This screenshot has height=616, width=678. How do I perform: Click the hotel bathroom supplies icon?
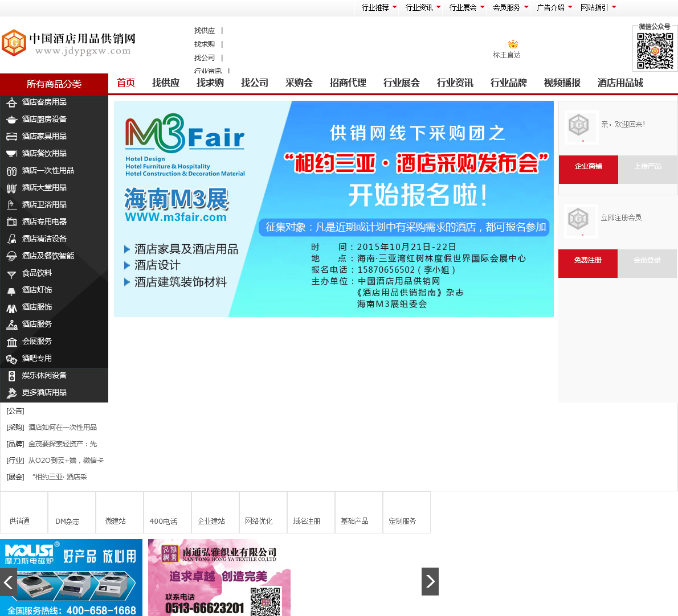pyautogui.click(x=11, y=205)
